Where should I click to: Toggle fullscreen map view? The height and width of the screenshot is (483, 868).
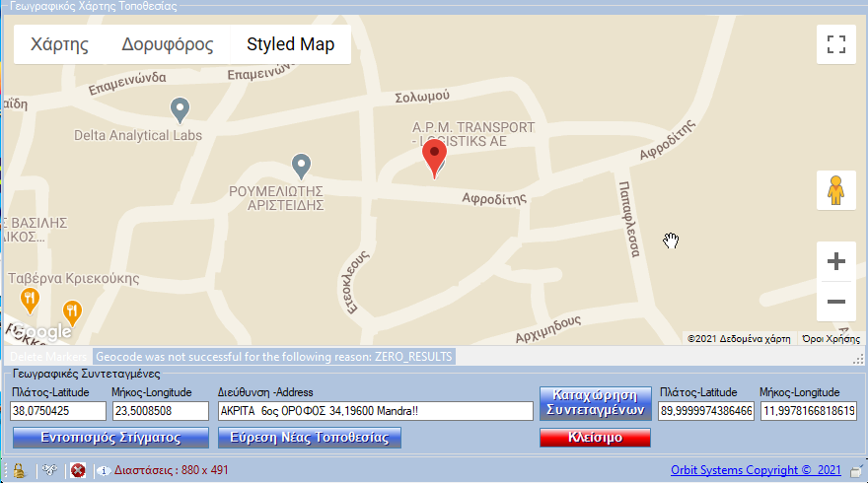(x=835, y=44)
